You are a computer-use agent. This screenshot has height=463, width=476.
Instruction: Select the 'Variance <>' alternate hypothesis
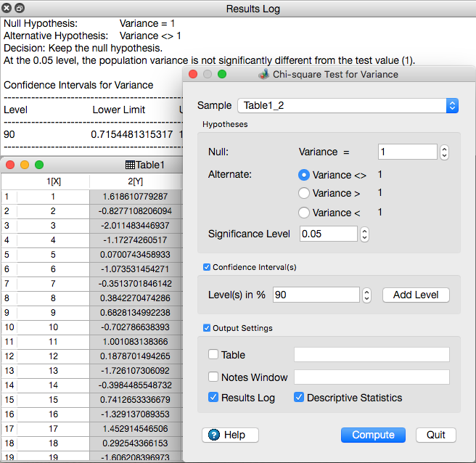tap(304, 175)
